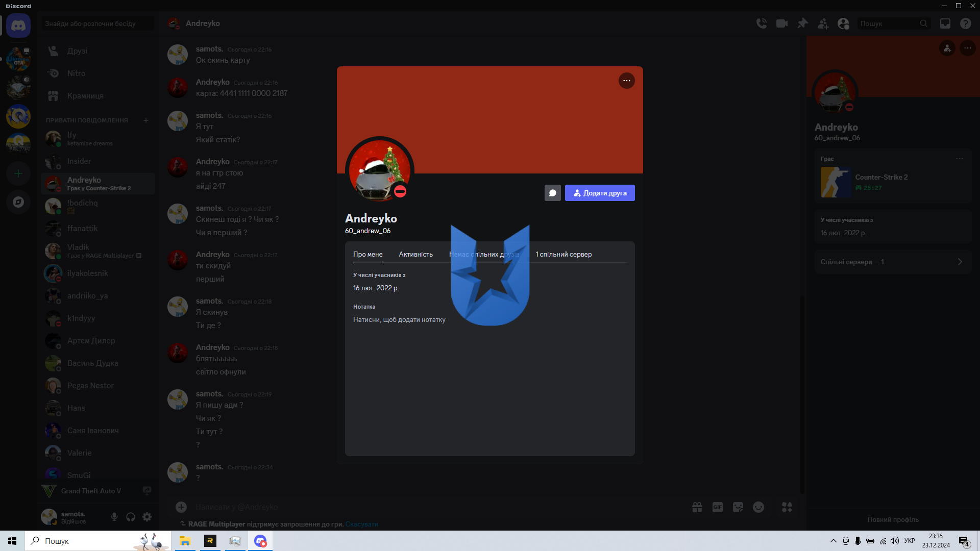Open the Pegas Nestor direct message
The width and height of the screenshot is (980, 551).
(x=97, y=386)
